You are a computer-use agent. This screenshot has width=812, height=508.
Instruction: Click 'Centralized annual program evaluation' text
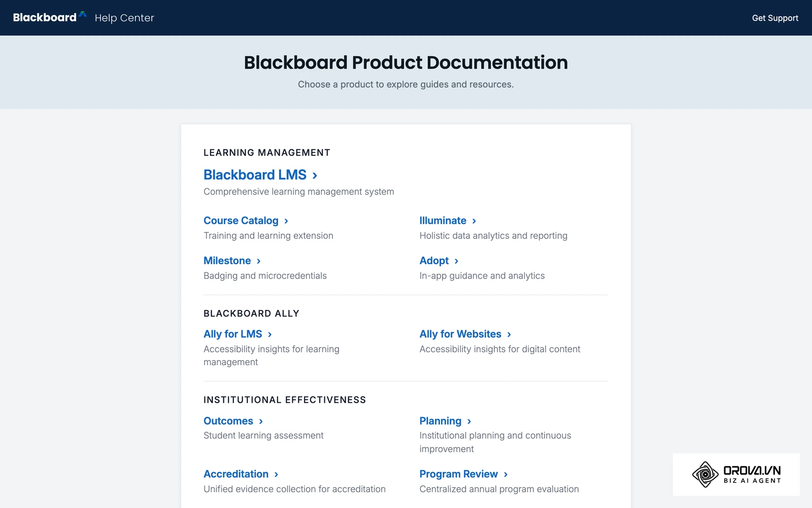[x=499, y=489]
